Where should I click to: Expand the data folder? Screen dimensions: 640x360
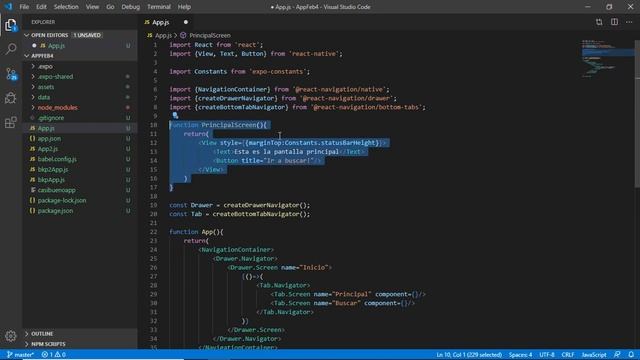coord(80,97)
